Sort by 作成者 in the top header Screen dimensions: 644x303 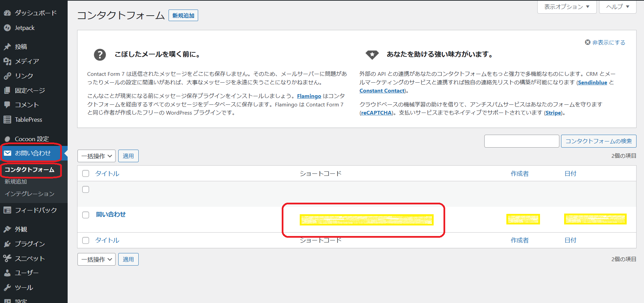[520, 173]
